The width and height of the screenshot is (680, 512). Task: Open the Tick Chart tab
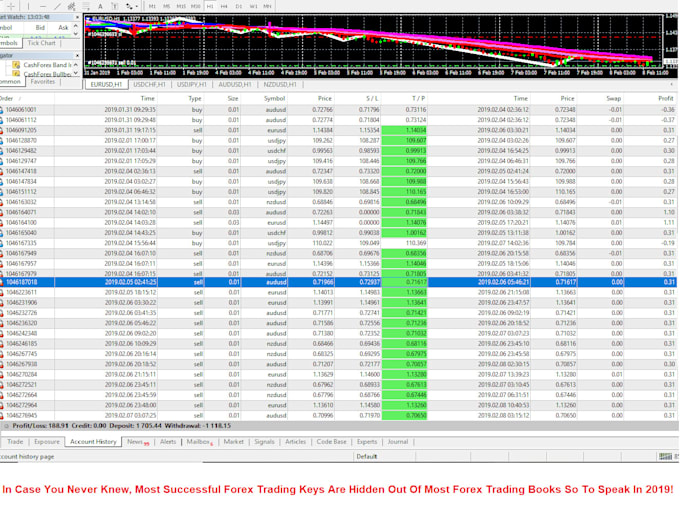pyautogui.click(x=42, y=43)
